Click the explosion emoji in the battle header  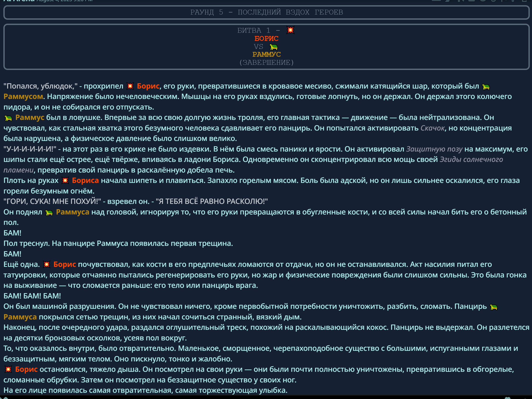click(x=290, y=30)
